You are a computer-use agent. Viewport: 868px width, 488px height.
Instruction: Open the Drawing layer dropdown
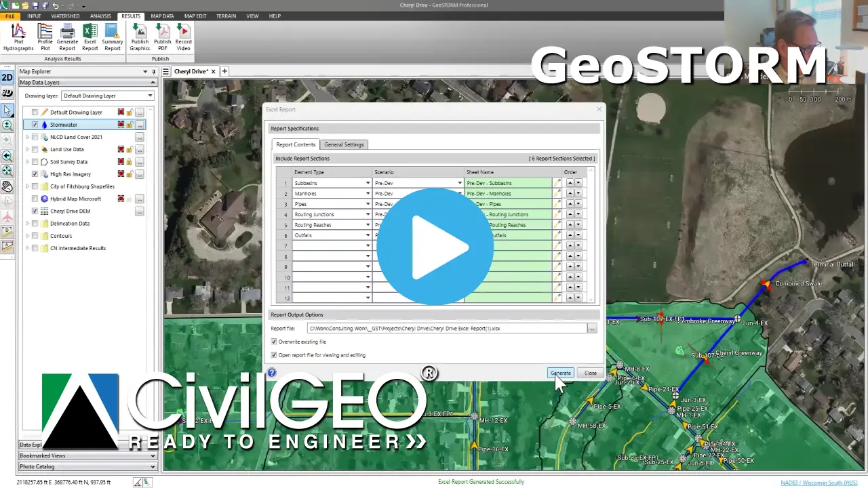click(151, 96)
